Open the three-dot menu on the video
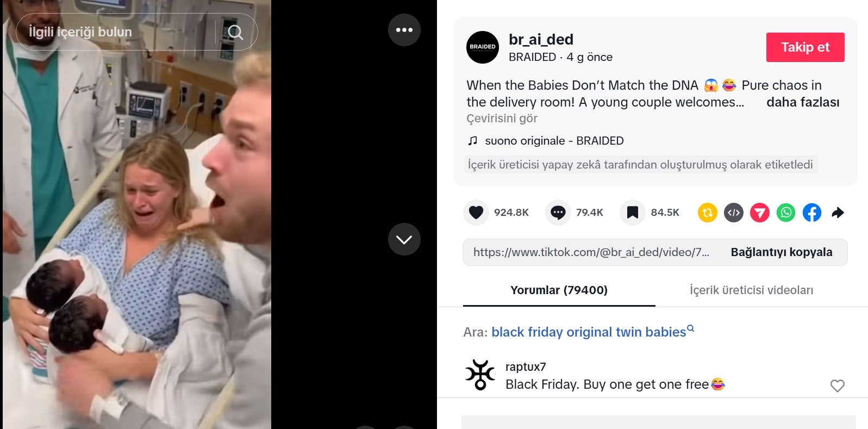The width and height of the screenshot is (868, 429). coord(404,30)
